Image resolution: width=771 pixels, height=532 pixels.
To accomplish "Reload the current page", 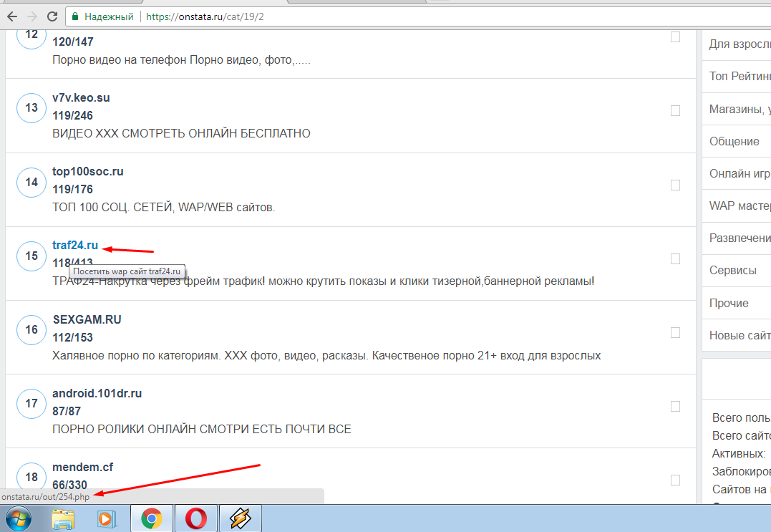I will [52, 16].
